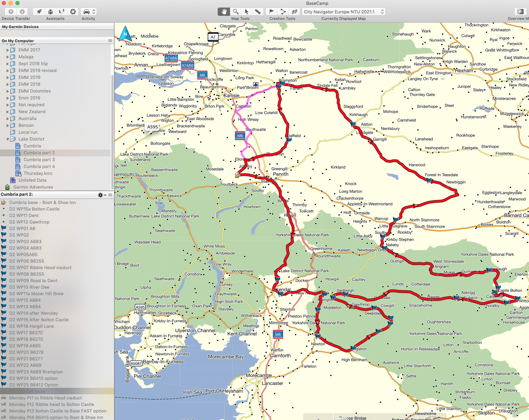This screenshot has height=420, width=529.
Task: Expand the Benson folder
Action: click(x=8, y=125)
